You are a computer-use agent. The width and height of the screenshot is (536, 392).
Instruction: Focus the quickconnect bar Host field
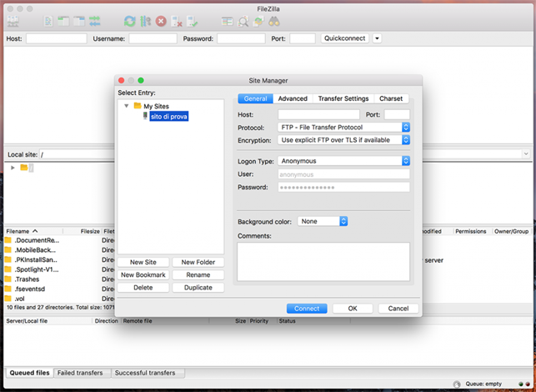tap(57, 38)
